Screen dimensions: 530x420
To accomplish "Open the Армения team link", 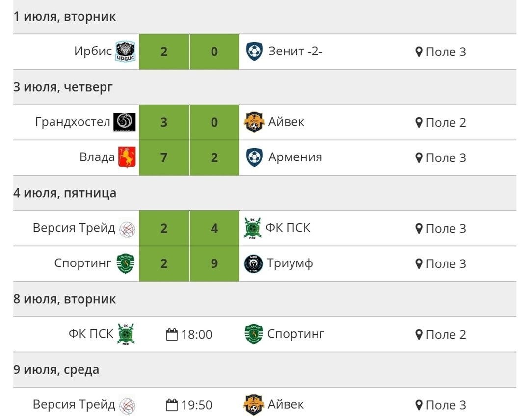I will tap(295, 157).
